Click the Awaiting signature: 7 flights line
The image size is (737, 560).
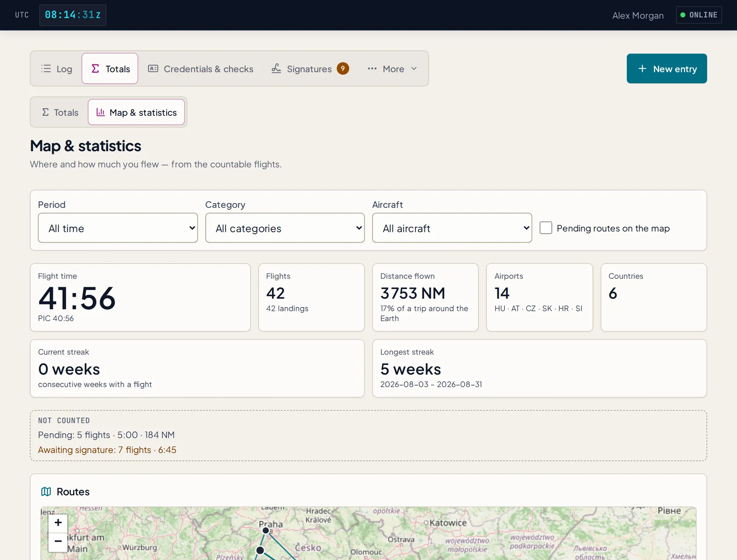(107, 450)
